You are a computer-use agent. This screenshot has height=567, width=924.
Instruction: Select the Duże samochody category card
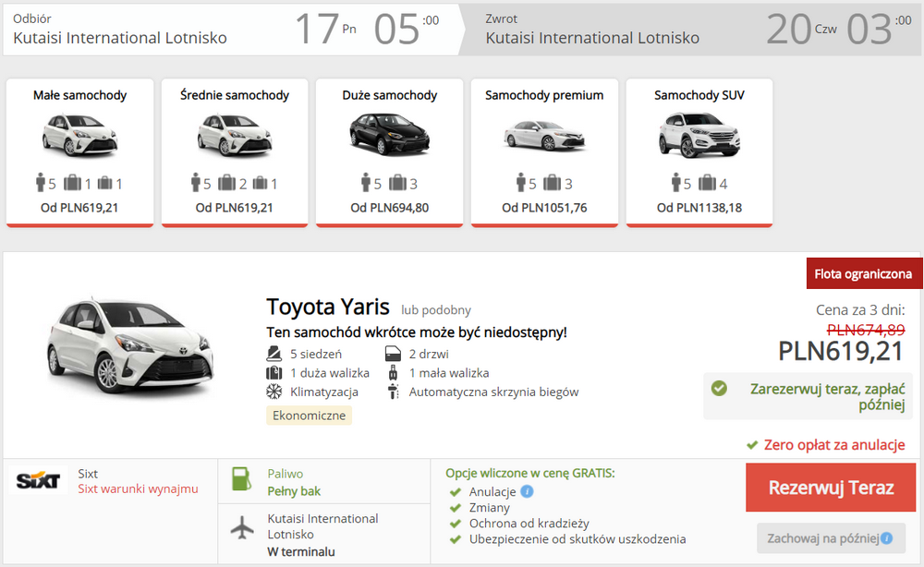390,152
